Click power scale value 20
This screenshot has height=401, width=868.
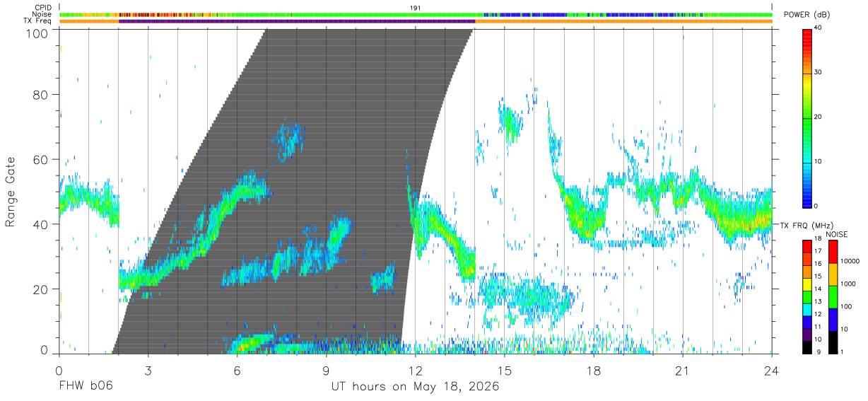pos(819,117)
